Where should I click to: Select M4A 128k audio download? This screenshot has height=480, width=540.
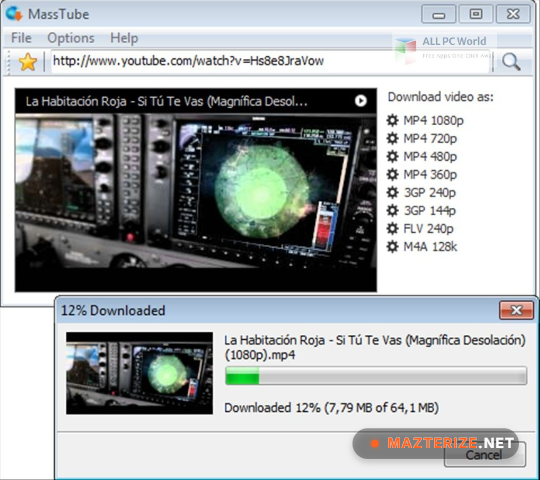(x=430, y=247)
